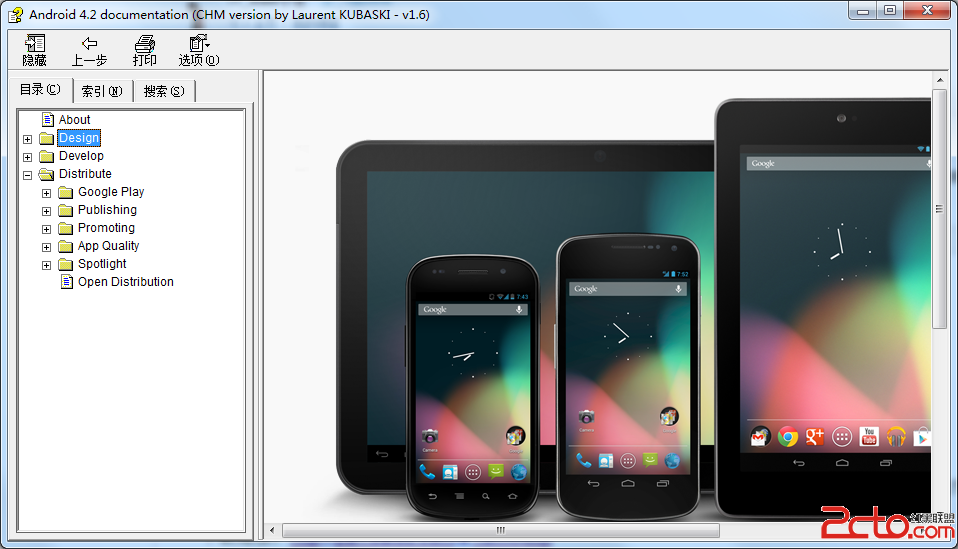
Task: Click the help icon in the title bar
Action: coord(16,14)
